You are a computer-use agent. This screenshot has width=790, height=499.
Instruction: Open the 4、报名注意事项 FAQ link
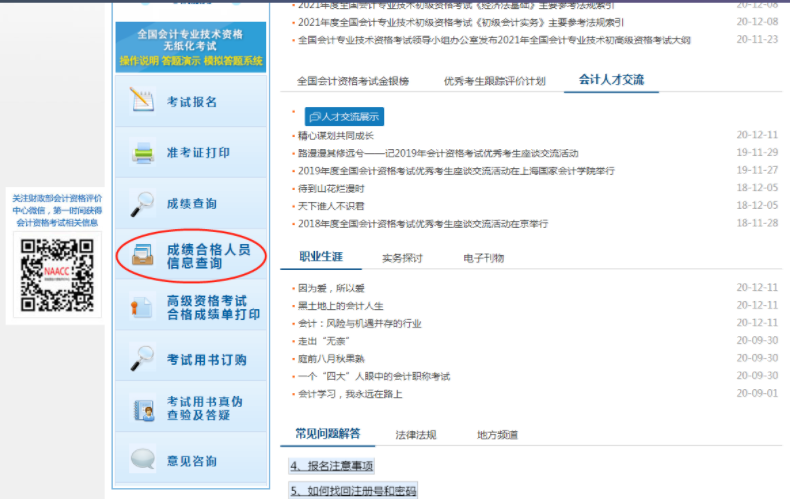[x=331, y=466]
